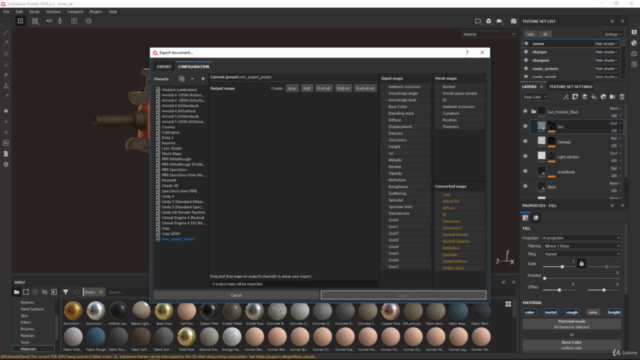Toggle the color channel in Material
This screenshot has width=640, height=360.
click(530, 312)
